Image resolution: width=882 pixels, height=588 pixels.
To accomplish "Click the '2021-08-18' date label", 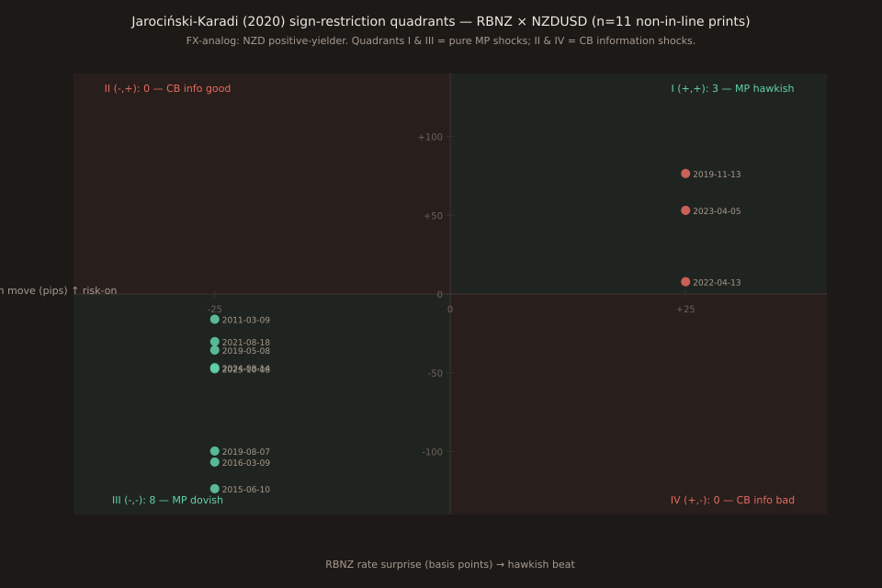I will point(246,342).
